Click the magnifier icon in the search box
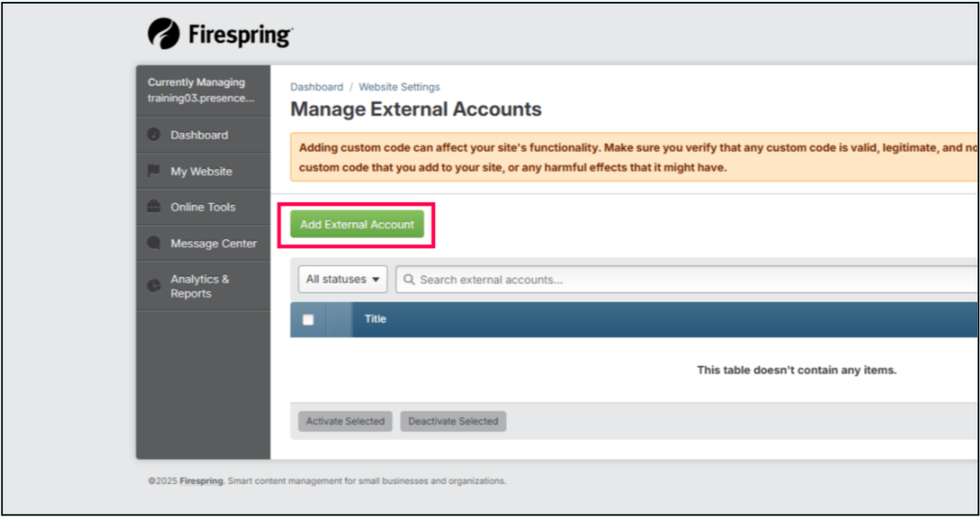Image resolution: width=980 pixels, height=517 pixels. point(408,280)
